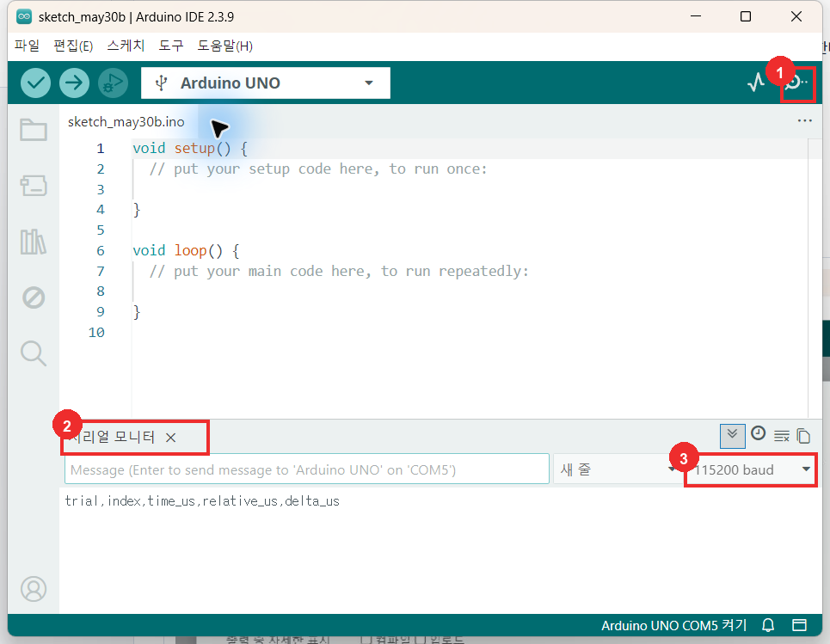Viewport: 830px width, 644px height.
Task: Open the Library Manager books icon
Action: (34, 242)
